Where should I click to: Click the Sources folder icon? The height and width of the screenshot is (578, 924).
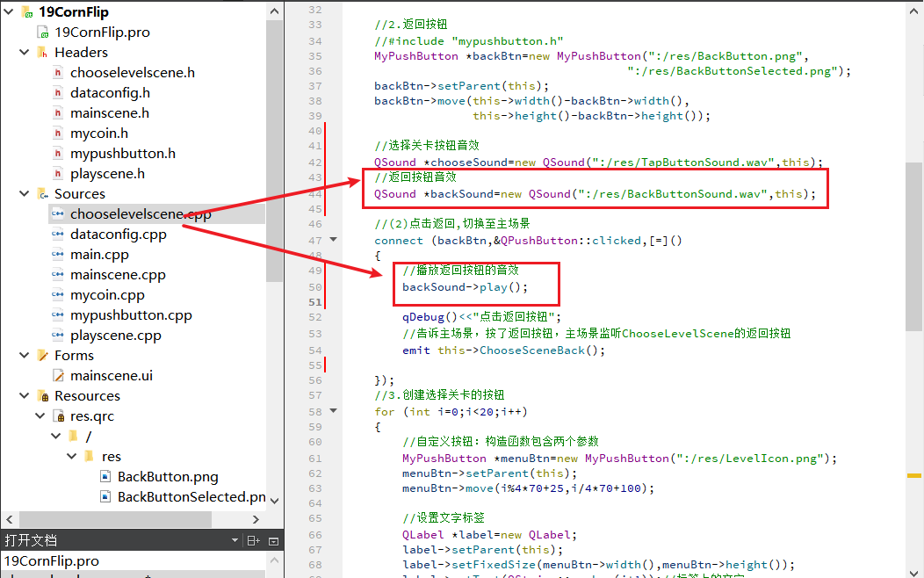pos(43,194)
